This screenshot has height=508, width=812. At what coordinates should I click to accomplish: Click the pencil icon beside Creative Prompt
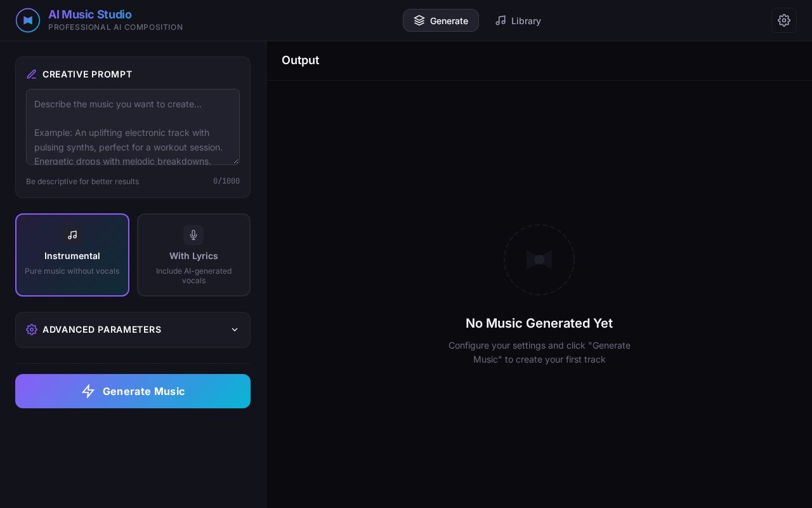point(32,74)
